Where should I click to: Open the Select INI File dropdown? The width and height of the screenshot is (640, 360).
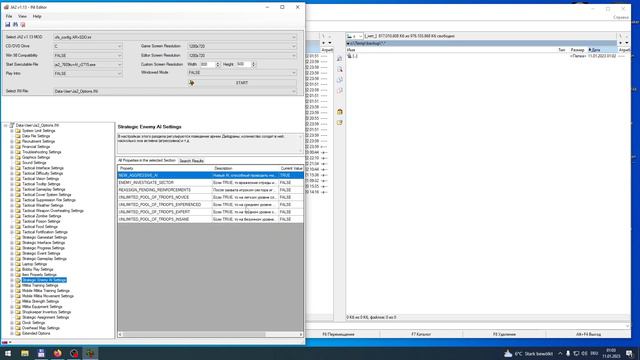(x=175, y=91)
